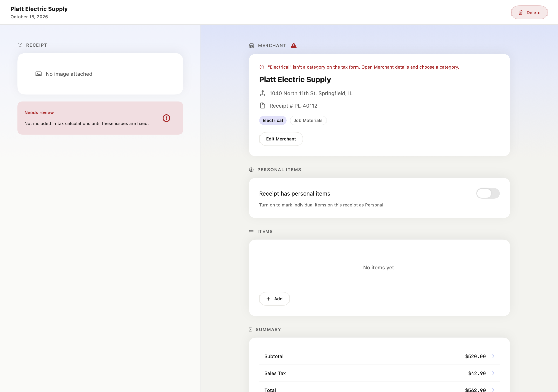Click the person icon beside PERSONAL ITEMS heading
The image size is (558, 392).
tap(251, 169)
